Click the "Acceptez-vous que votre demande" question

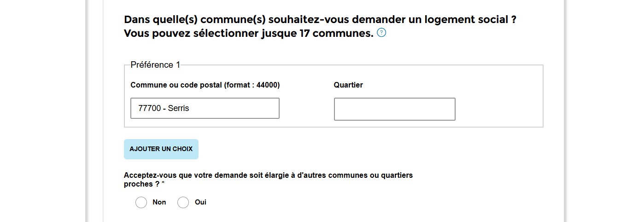click(268, 180)
